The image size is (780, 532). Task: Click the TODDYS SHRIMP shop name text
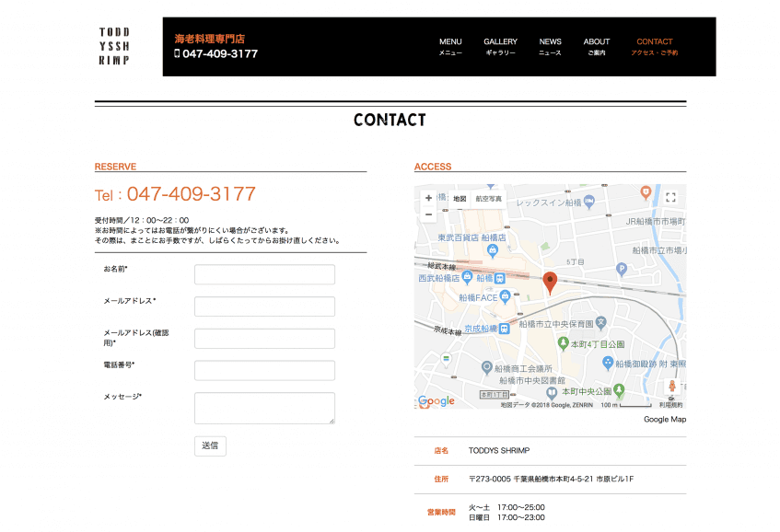click(499, 450)
